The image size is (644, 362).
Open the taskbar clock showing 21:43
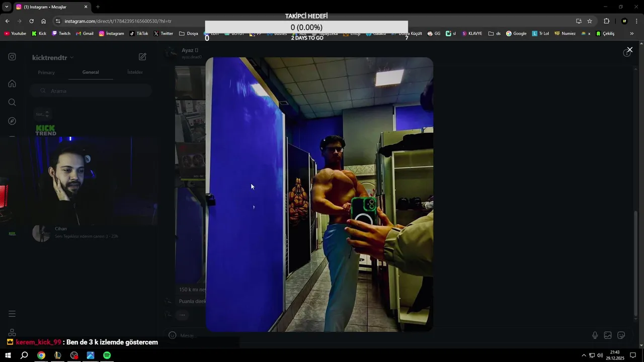pyautogui.click(x=615, y=355)
